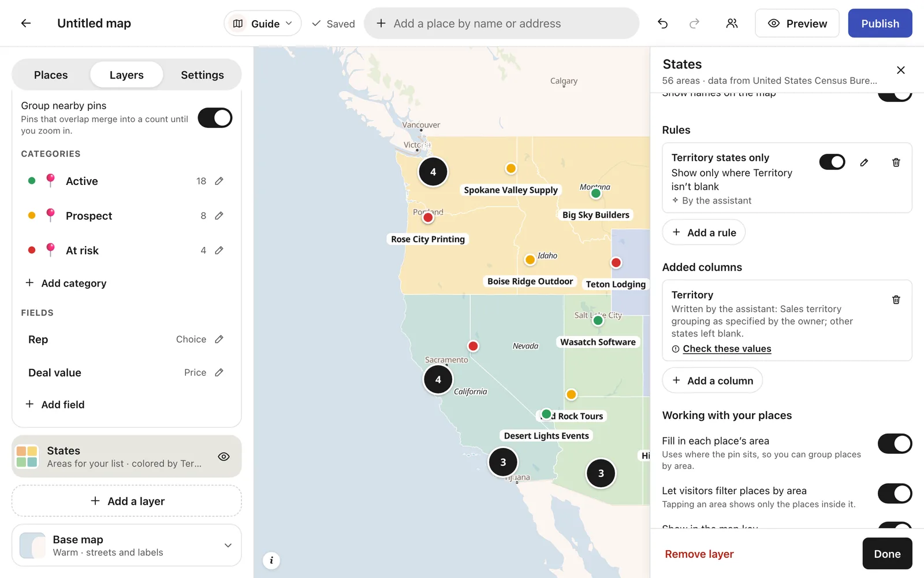Close the States panel

(x=900, y=70)
